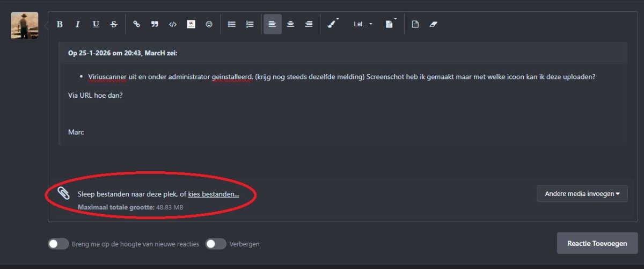The height and width of the screenshot is (269, 644).
Task: Insert a hyperlink with the link icon
Action: pos(136,24)
